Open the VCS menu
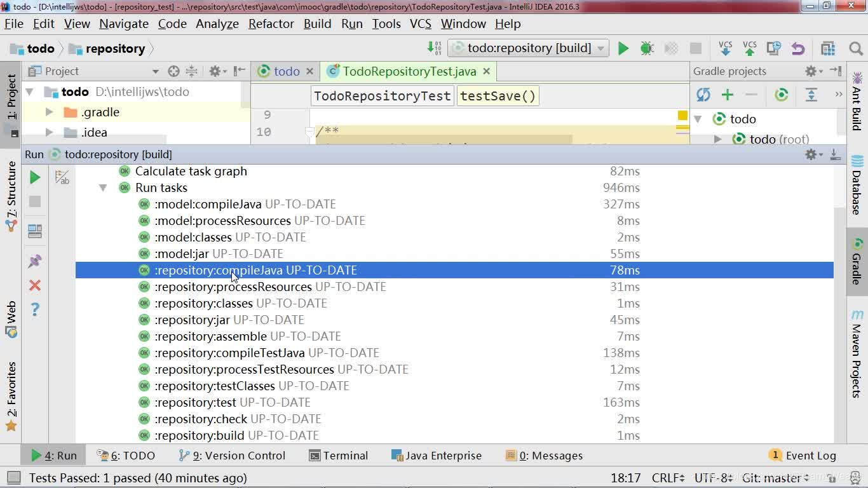Viewport: 868px width, 488px height. tap(421, 24)
